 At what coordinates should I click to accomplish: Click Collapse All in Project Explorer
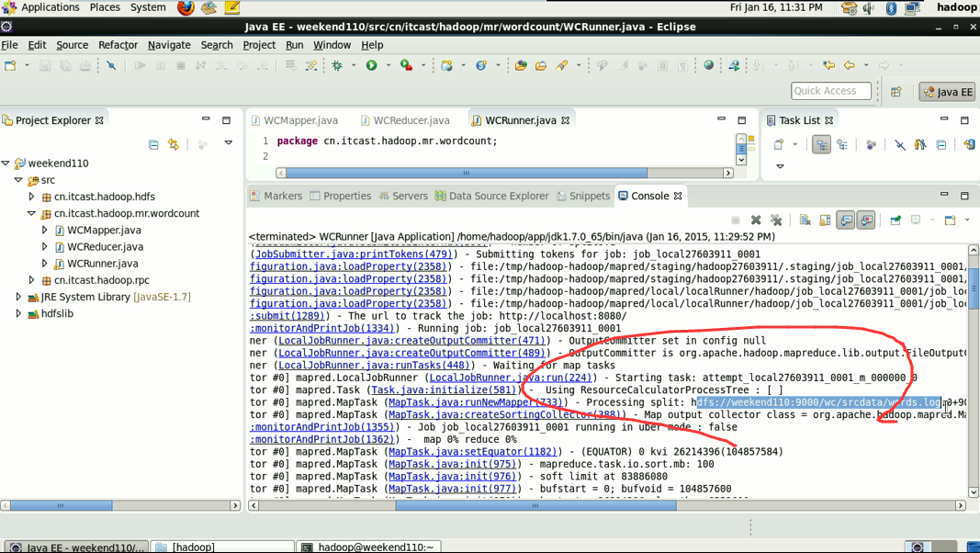pyautogui.click(x=153, y=144)
